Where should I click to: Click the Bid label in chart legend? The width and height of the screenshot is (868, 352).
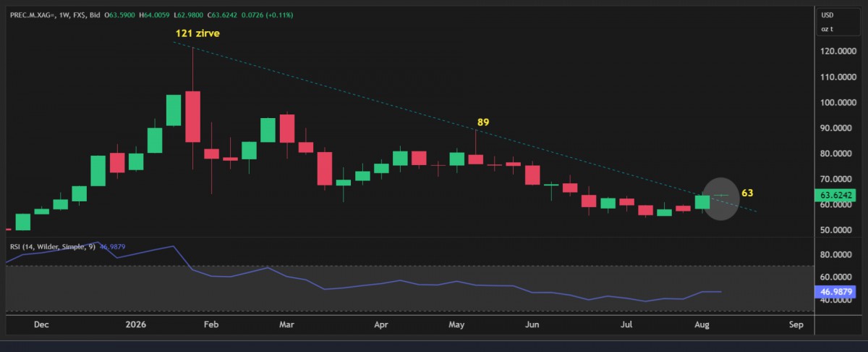93,14
